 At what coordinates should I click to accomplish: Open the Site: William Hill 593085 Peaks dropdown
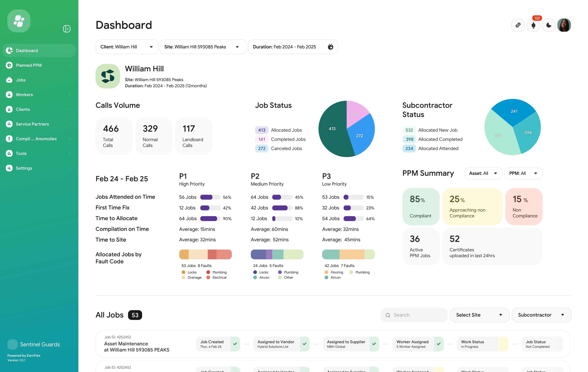point(203,47)
